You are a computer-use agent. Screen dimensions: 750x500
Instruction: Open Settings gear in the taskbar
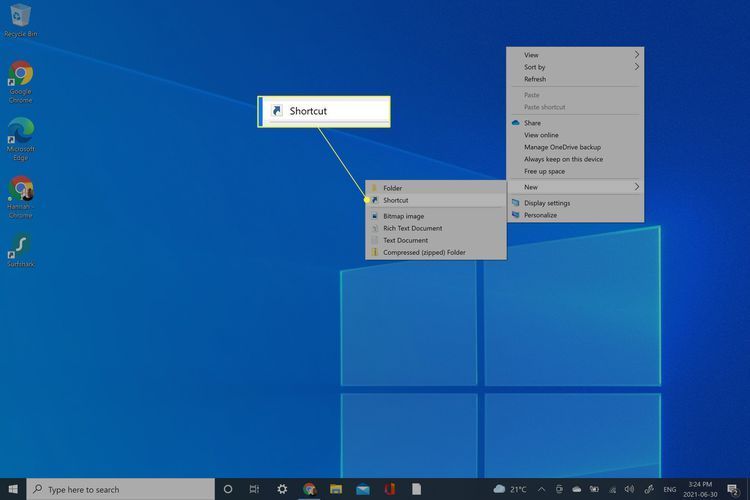[283, 489]
